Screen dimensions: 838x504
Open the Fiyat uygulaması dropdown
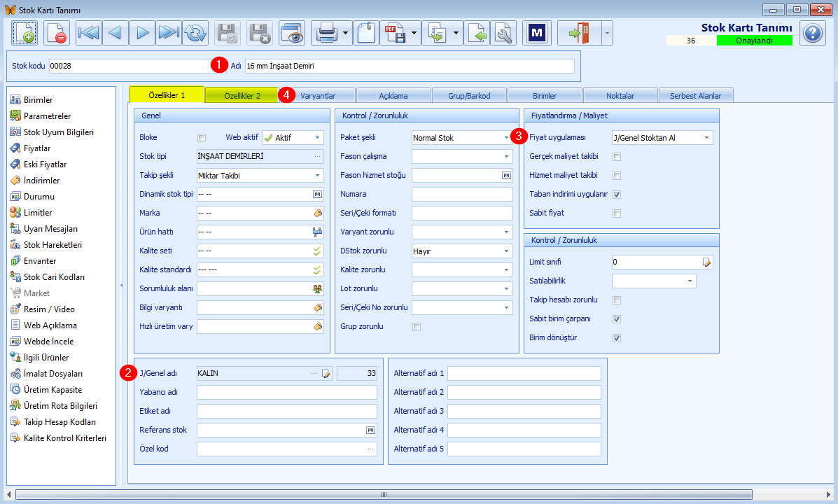[x=706, y=137]
